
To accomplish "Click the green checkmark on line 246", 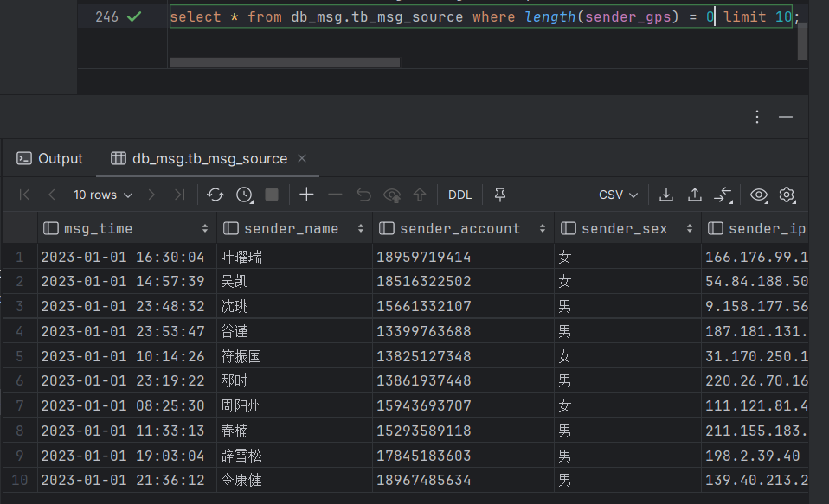I will 134,17.
